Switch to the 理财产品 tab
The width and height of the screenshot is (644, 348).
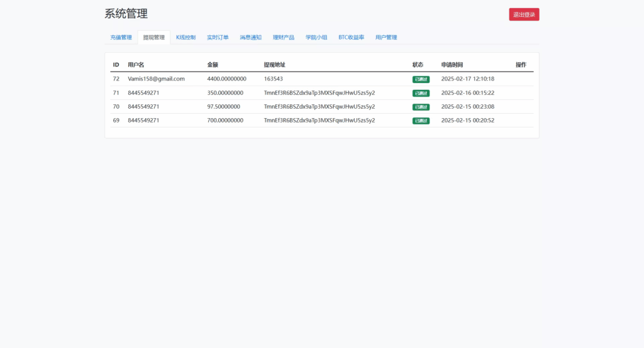[283, 38]
